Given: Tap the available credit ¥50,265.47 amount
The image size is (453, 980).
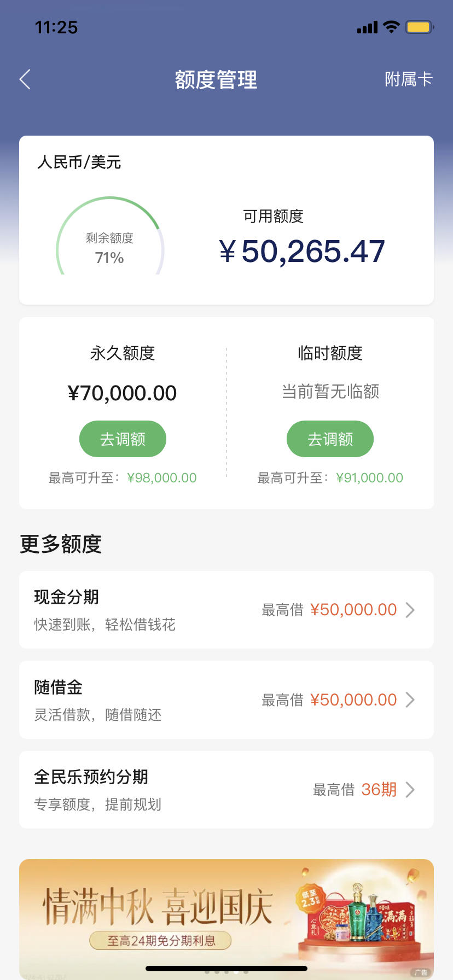Looking at the screenshot, I should 302,251.
